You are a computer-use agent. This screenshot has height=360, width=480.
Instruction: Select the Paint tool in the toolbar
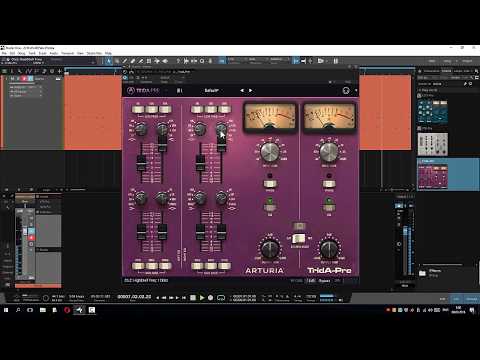[141, 61]
